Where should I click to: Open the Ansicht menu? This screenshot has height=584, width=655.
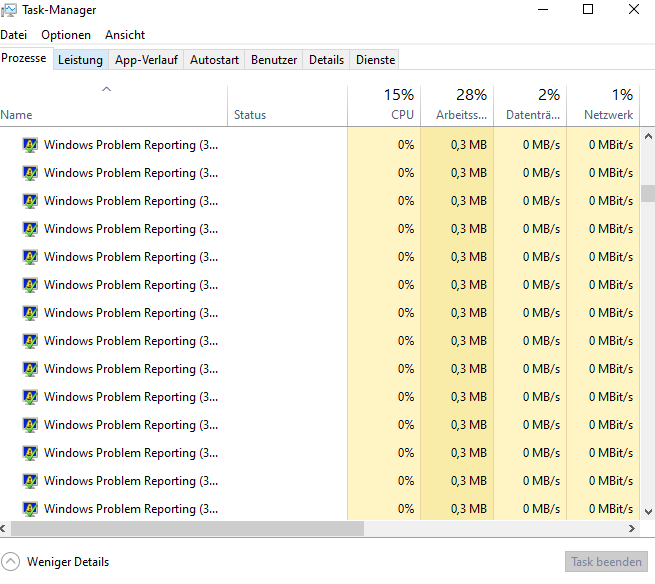click(125, 35)
